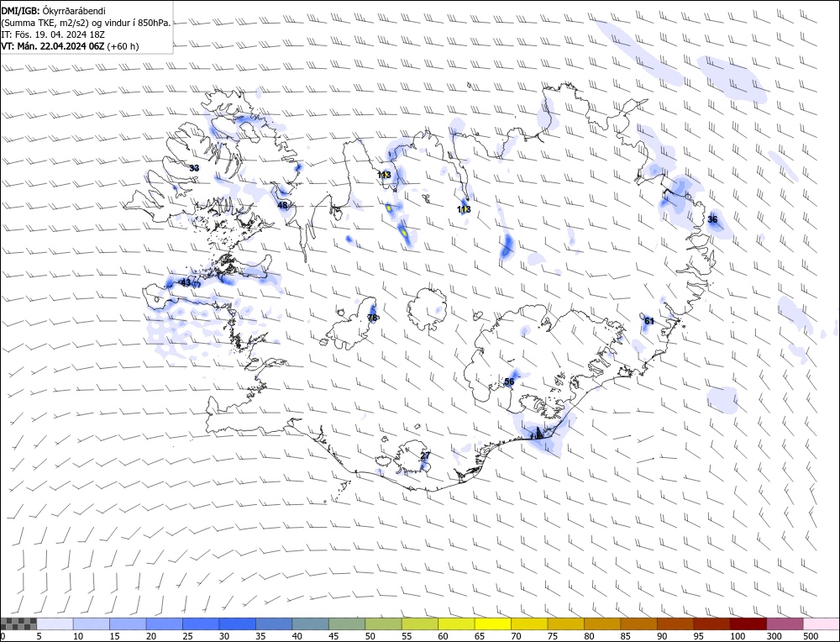Click the 43 value label on the map
Image resolution: width=840 pixels, height=642 pixels.
click(186, 282)
